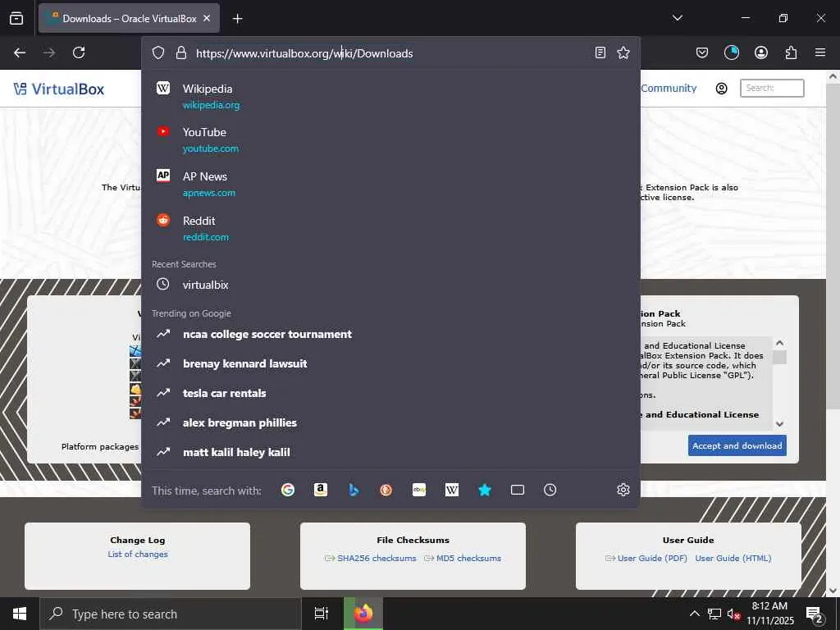
Task: Toggle Reader View icon in address bar
Action: [x=600, y=52]
